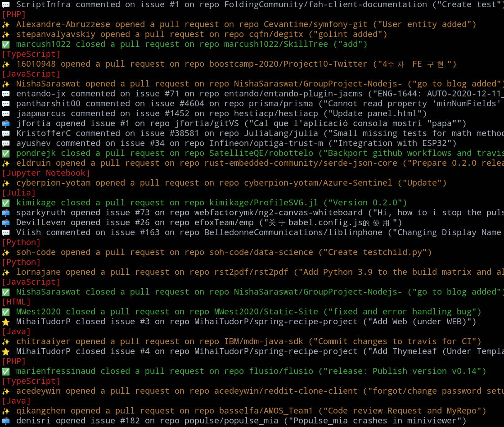Click repo name kimikage/ProfileSVG.jl
This screenshot has height=427, width=504.
pos(264,203)
